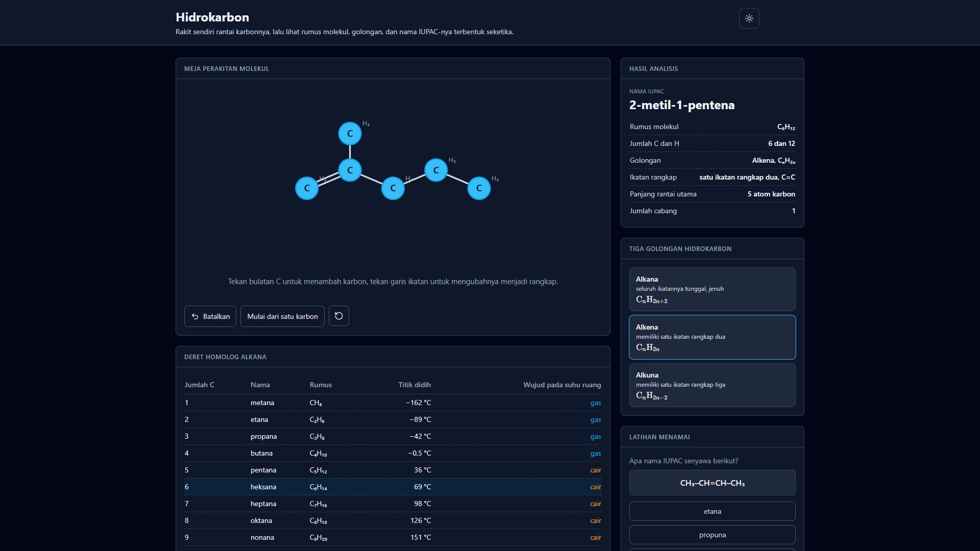Click the heksana row in homolog table
Screen dimensions: 980x551
point(393,487)
